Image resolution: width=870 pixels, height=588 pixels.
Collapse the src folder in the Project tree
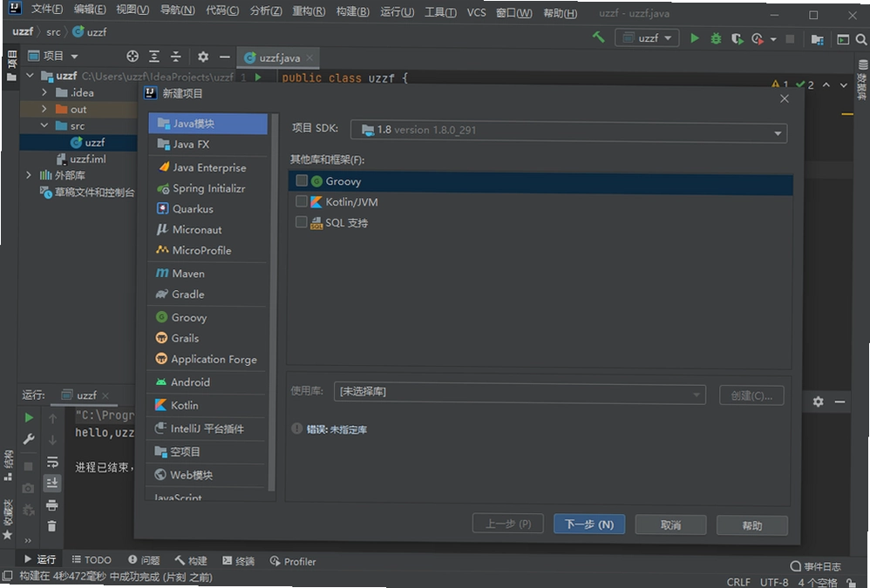click(44, 125)
